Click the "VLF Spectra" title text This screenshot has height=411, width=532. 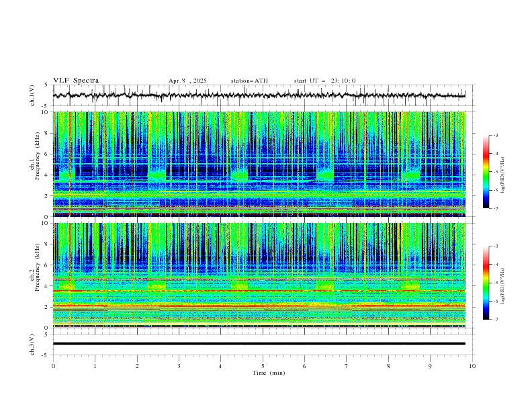[x=76, y=81]
